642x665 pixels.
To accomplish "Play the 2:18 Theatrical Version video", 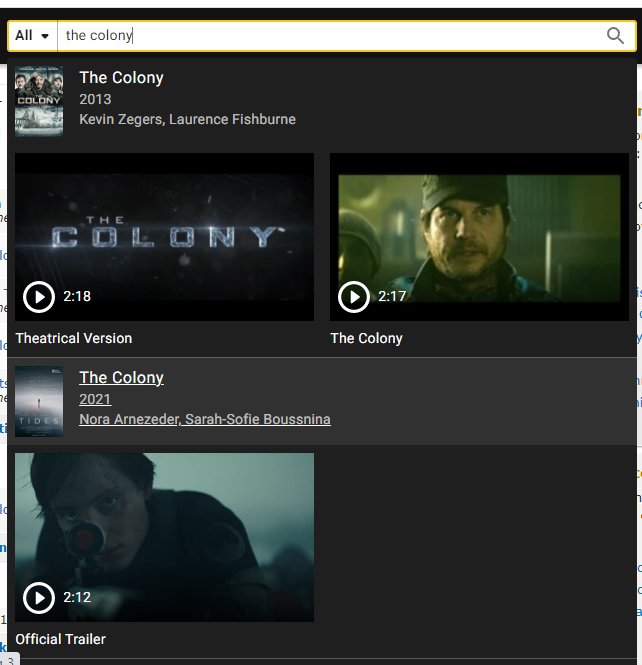I will point(39,297).
